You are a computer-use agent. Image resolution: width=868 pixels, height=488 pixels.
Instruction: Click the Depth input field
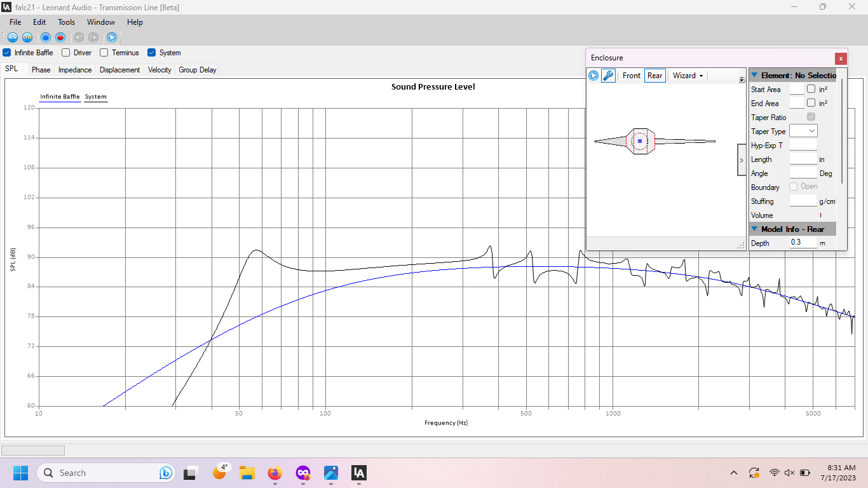tap(803, 243)
